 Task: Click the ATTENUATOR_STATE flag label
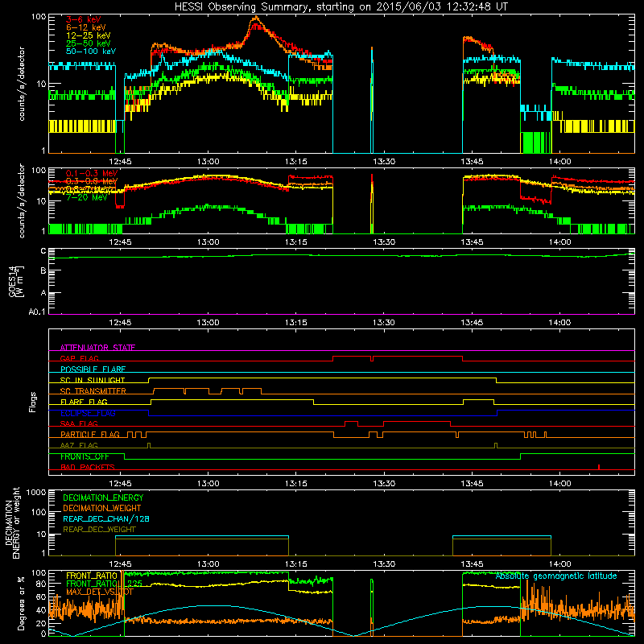[97, 348]
